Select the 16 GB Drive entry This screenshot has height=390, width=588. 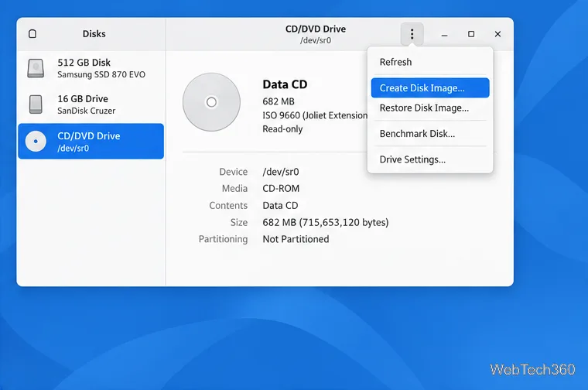(x=91, y=104)
